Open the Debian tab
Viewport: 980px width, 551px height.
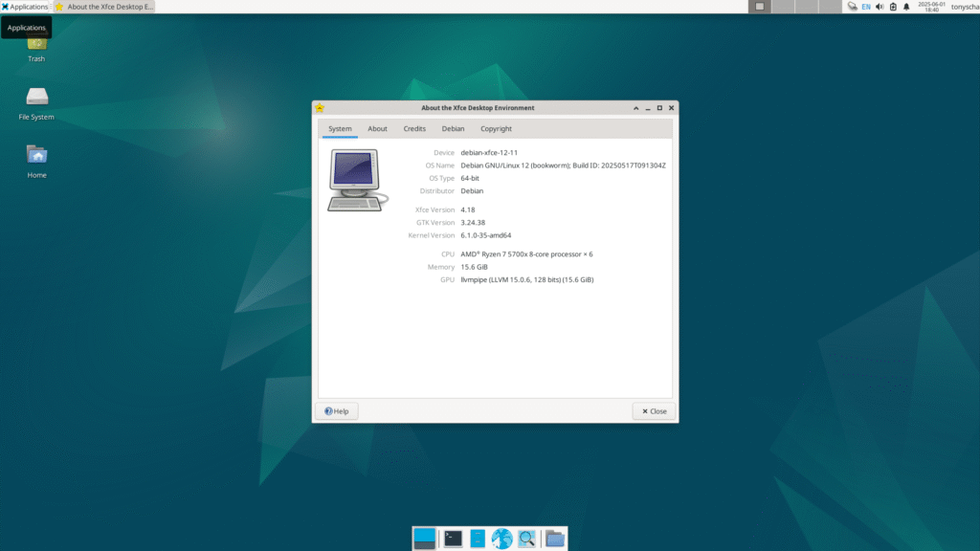point(453,129)
